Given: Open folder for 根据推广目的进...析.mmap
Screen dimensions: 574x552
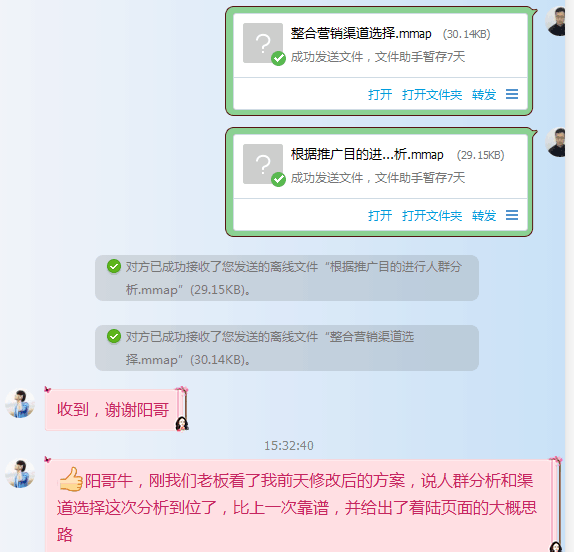Looking at the screenshot, I should [432, 215].
